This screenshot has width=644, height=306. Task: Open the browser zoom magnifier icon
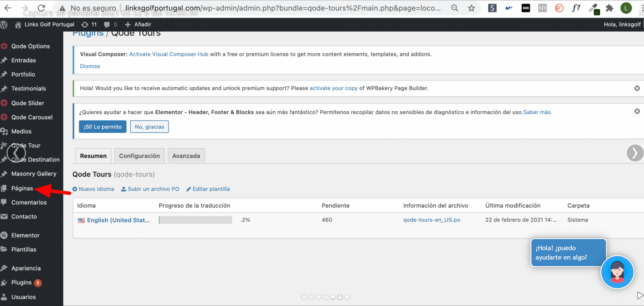pyautogui.click(x=455, y=8)
